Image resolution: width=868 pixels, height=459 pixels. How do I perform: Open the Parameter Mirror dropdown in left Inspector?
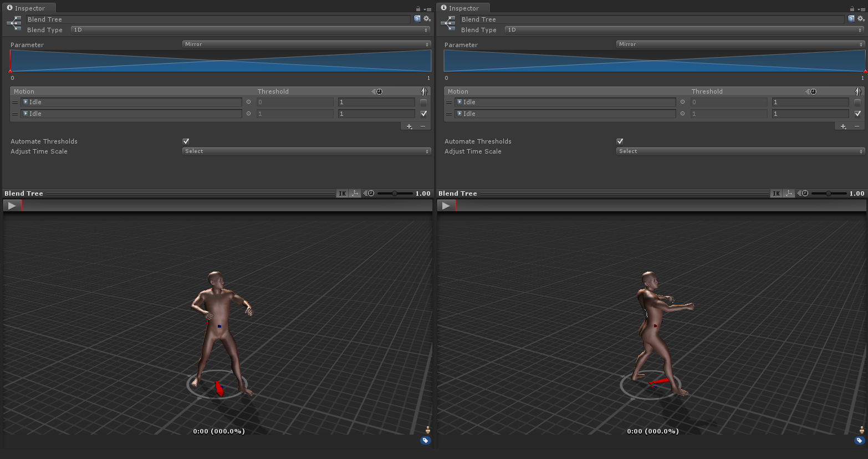(307, 44)
